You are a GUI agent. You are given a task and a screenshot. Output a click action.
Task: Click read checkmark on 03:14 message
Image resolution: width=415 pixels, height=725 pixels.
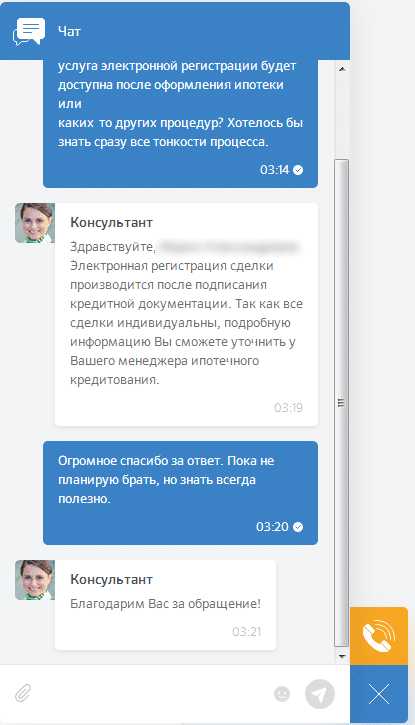299,170
